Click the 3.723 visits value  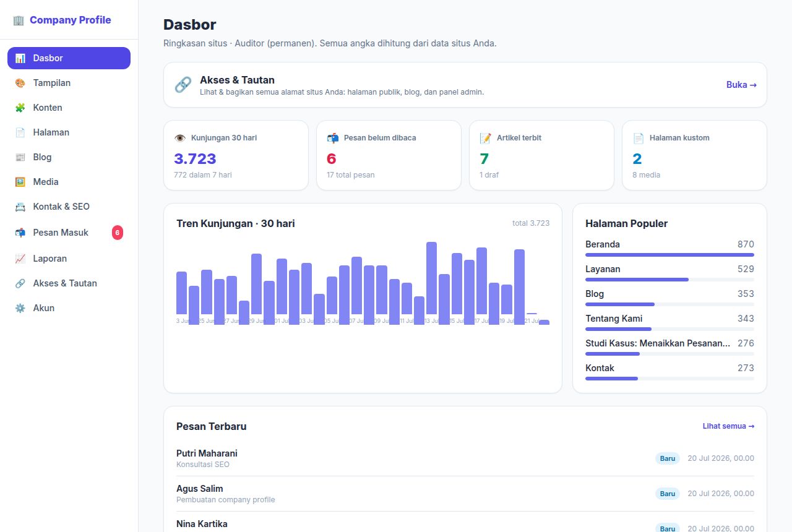[x=195, y=159]
